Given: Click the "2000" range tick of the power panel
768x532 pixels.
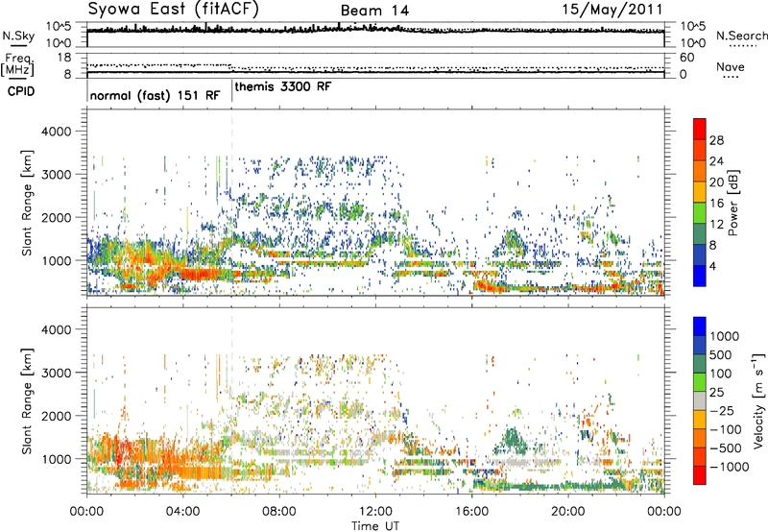Looking at the screenshot, I should coord(56,217).
